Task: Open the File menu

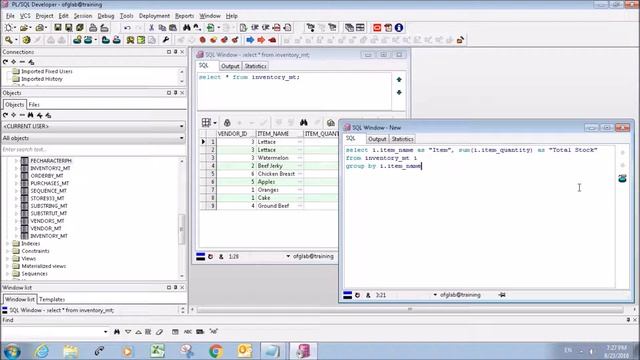Action: (x=10, y=16)
